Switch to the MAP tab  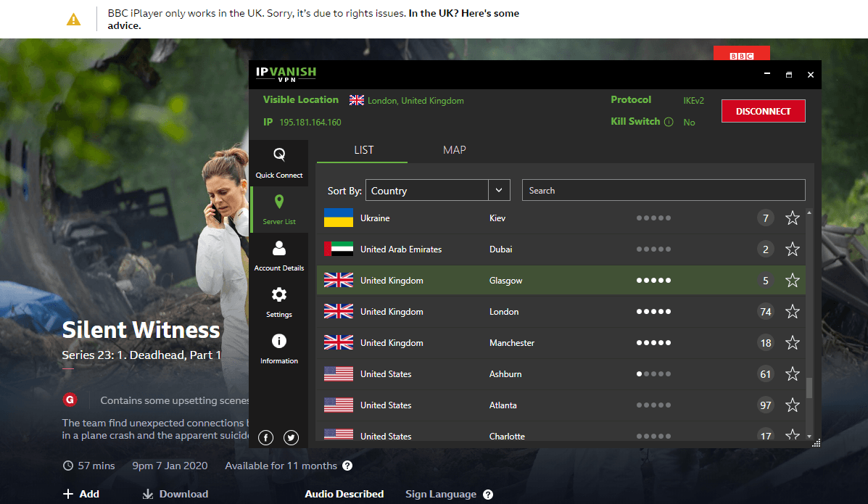(x=454, y=150)
